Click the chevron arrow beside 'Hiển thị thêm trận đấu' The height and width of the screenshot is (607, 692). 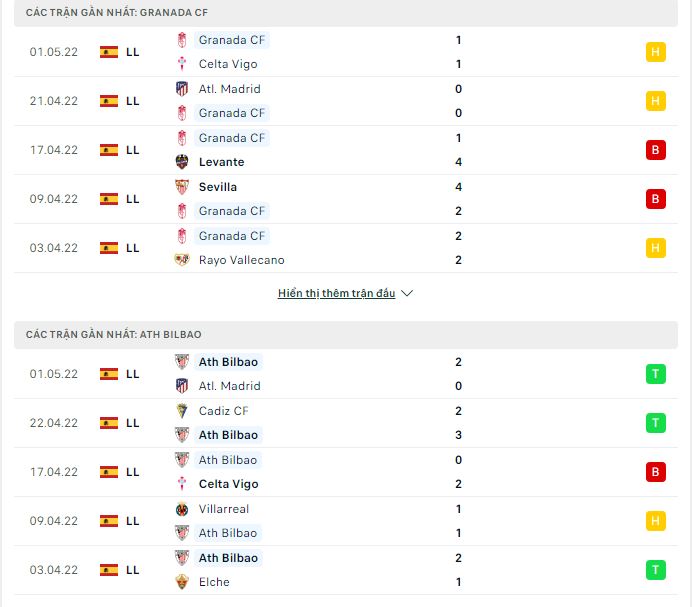click(407, 294)
